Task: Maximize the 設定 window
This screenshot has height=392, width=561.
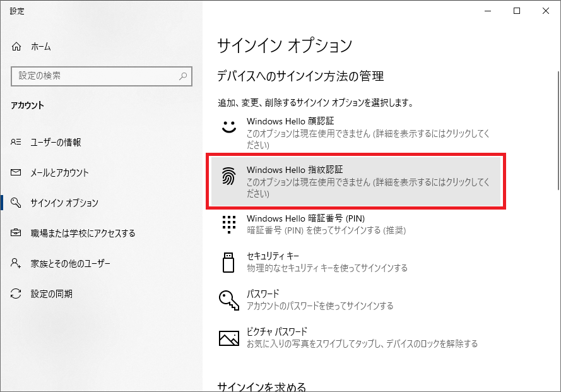Action: tap(517, 11)
